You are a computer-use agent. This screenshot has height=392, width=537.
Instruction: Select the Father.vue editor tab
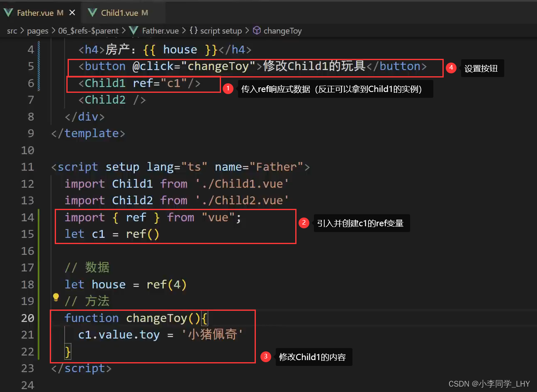[35, 13]
